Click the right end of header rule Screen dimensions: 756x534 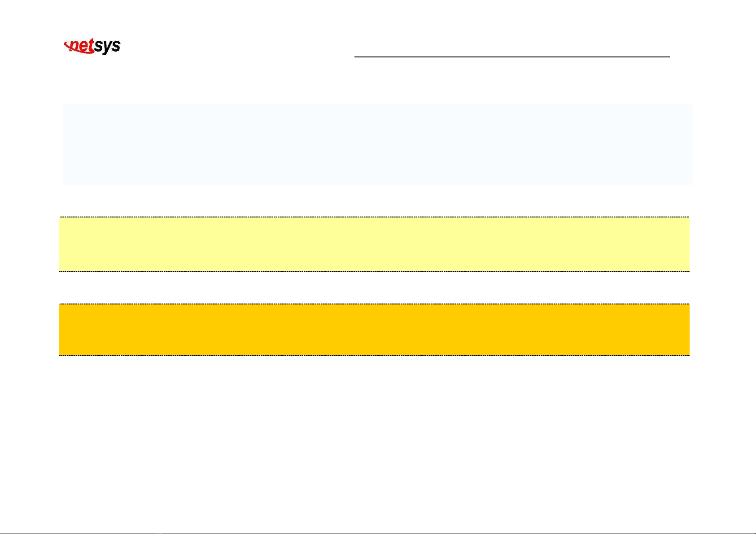pos(668,57)
